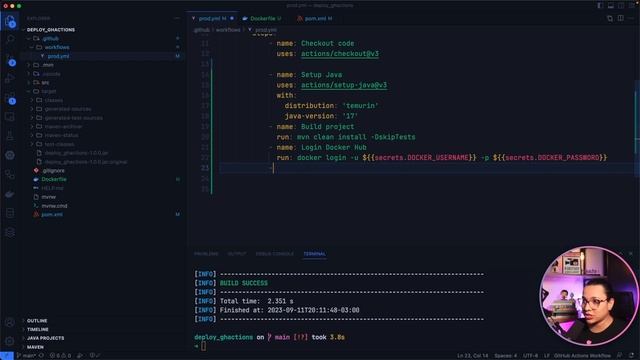Click the split editor right icon

click(620, 18)
